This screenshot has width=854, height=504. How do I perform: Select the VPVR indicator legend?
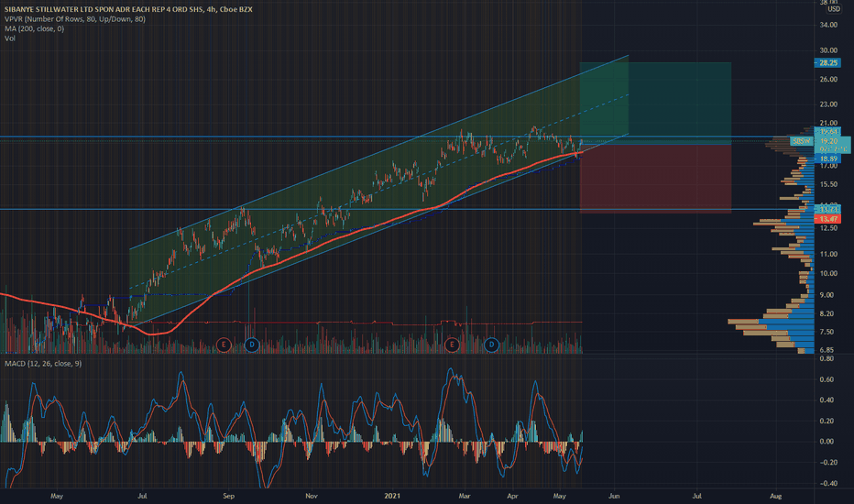point(75,19)
